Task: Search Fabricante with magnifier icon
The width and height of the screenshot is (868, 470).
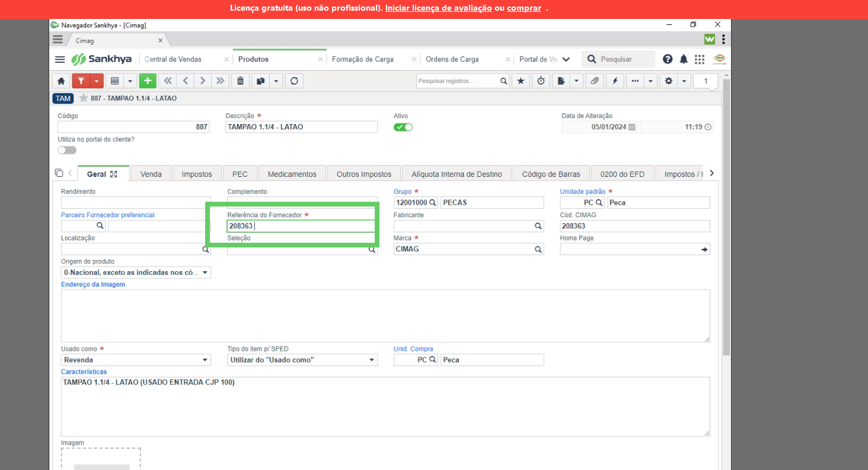Action: 538,226
